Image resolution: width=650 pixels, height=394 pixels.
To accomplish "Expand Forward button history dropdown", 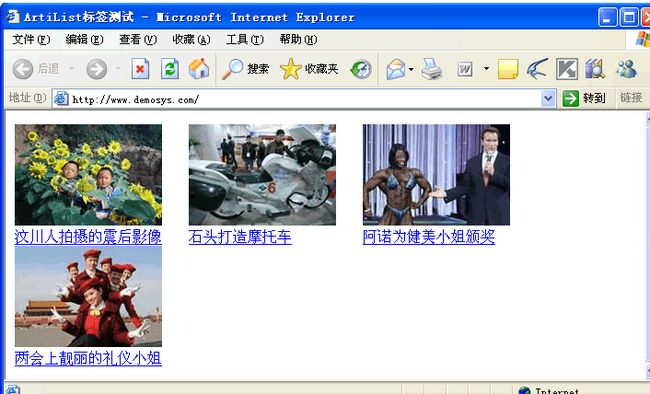I will [x=118, y=68].
